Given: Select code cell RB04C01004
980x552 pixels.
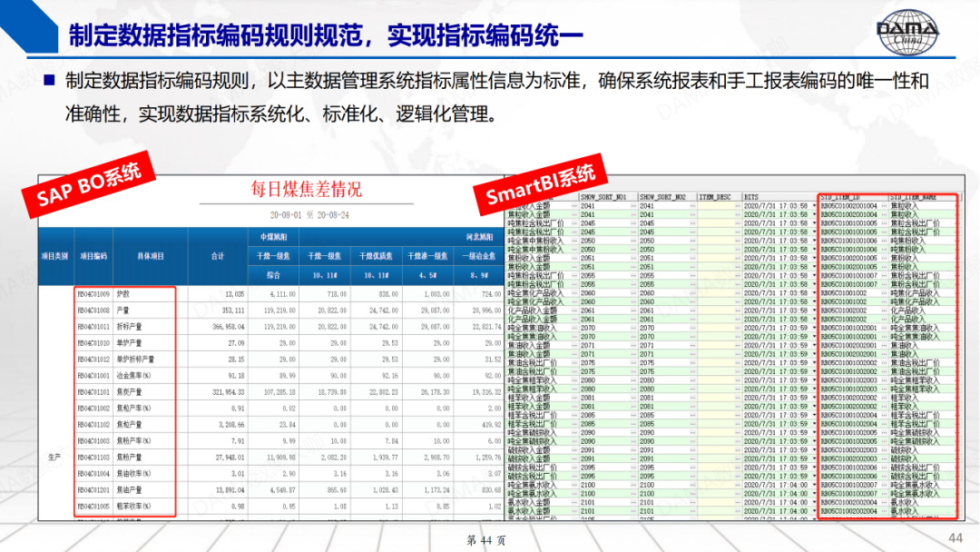Looking at the screenshot, I should click(93, 473).
